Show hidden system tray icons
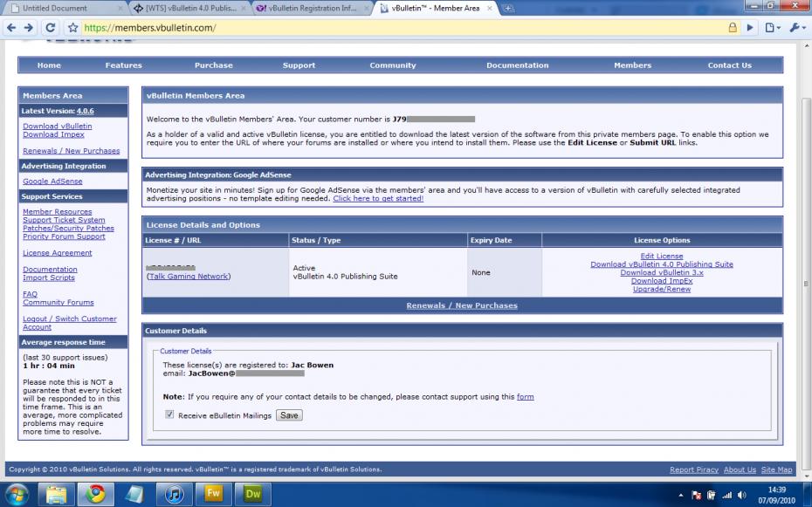This screenshot has width=812, height=507. (681, 494)
